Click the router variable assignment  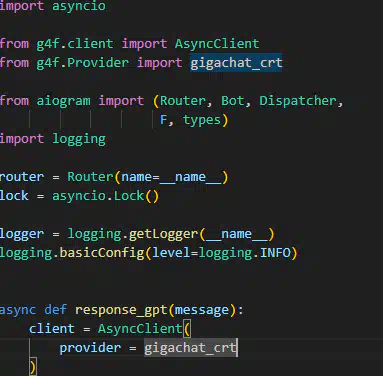pos(22,177)
